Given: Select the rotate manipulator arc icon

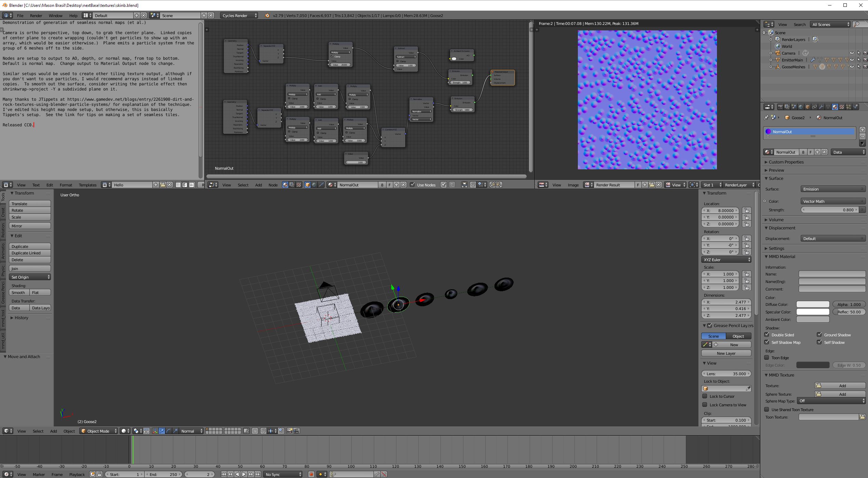Looking at the screenshot, I should tap(168, 431).
